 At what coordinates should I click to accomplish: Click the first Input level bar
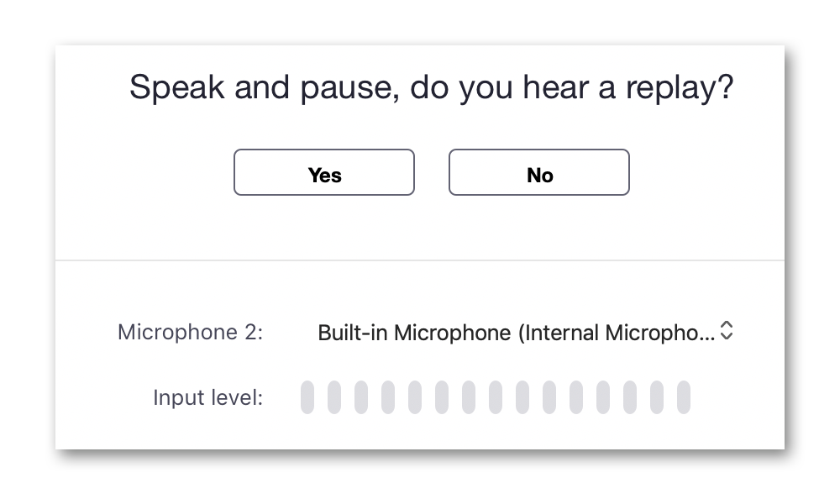(x=307, y=397)
